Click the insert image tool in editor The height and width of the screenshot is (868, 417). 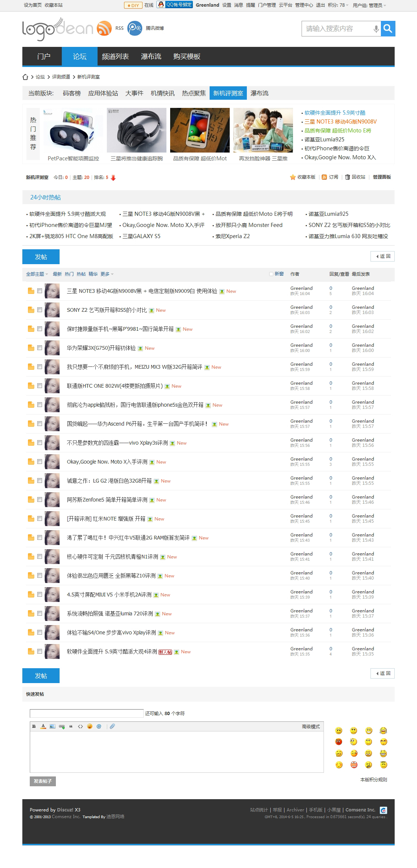point(52,726)
